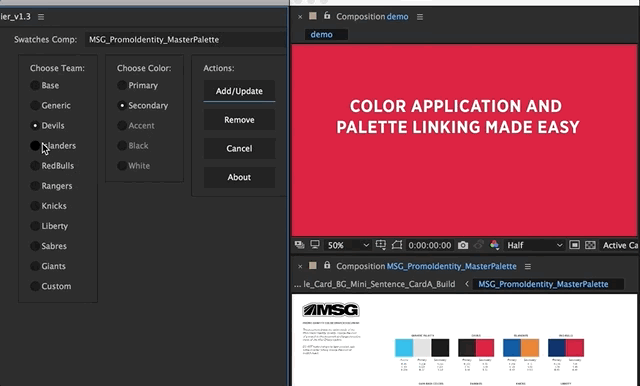This screenshot has width=640, height=386.
Task: Select the Knicks team radio button
Action: [35, 206]
